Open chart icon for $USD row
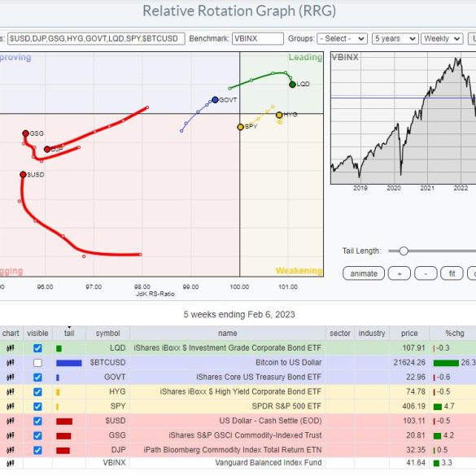This screenshot has height=476, width=476. coord(11,421)
